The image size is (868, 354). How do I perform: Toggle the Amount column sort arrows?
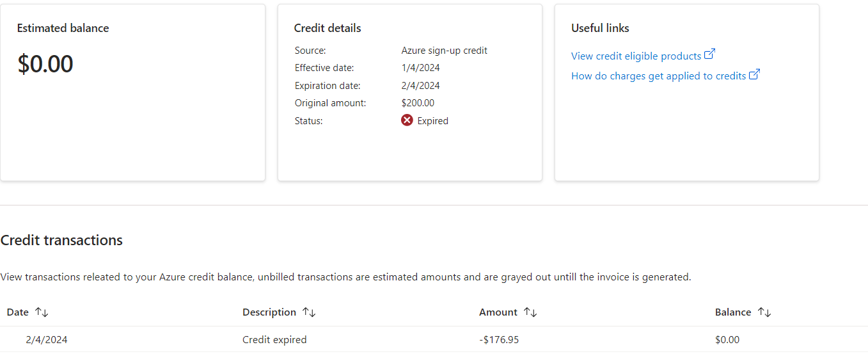[x=530, y=312]
